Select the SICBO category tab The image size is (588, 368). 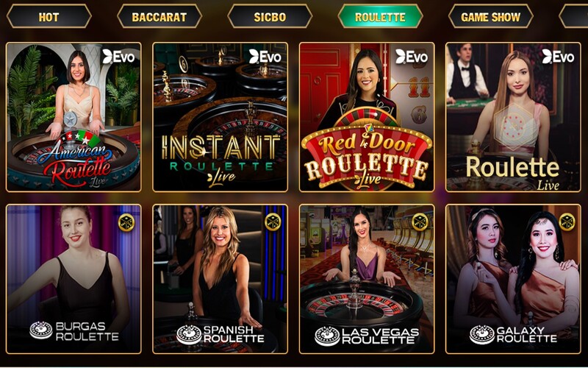pos(270,17)
